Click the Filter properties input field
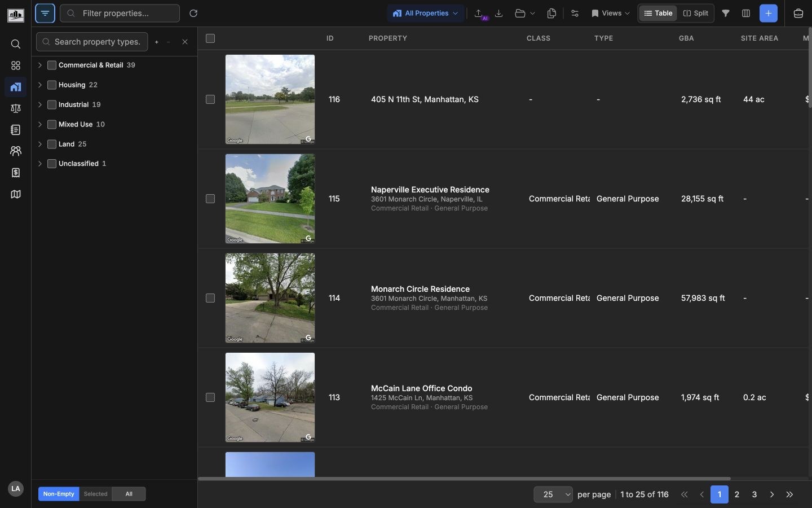Image resolution: width=812 pixels, height=508 pixels. click(120, 13)
